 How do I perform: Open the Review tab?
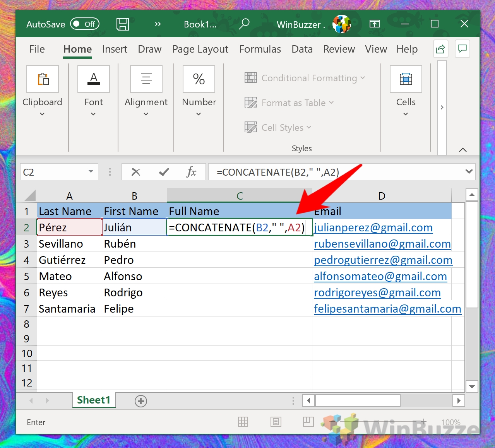point(339,49)
